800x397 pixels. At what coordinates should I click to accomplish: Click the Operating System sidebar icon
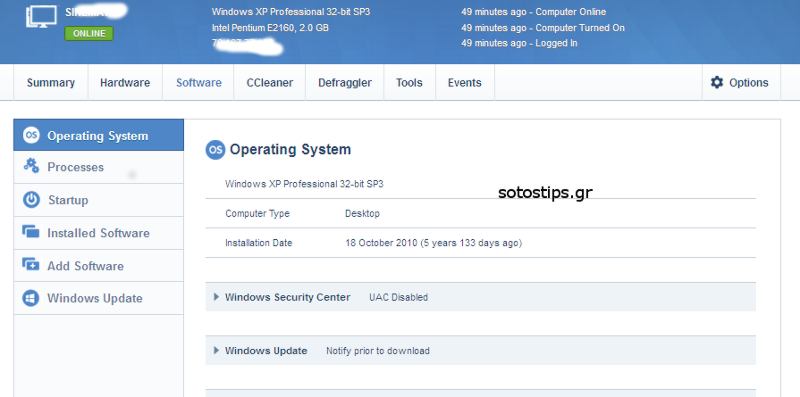point(31,135)
